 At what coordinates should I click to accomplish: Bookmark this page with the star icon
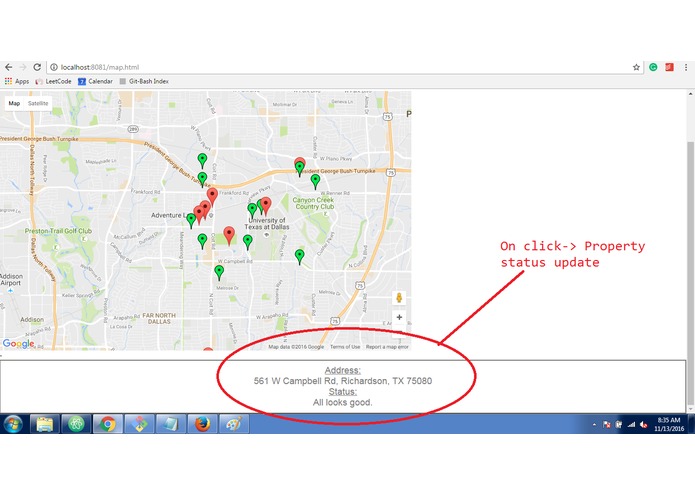pyautogui.click(x=636, y=67)
